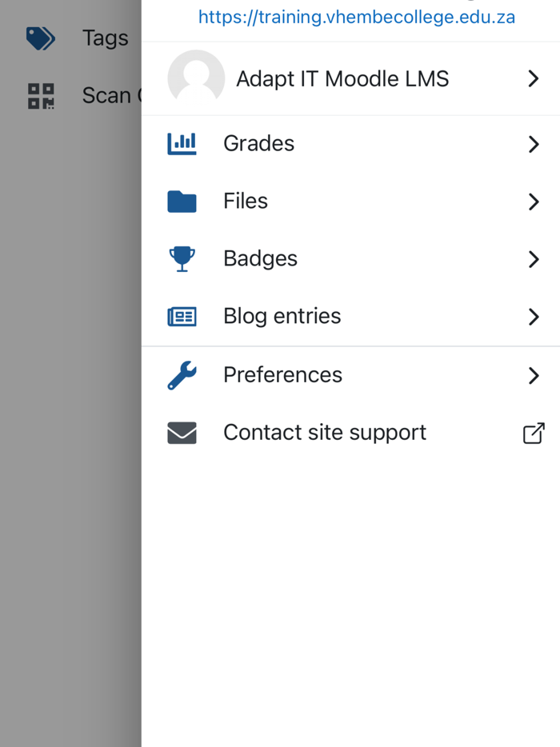Click the Tags label icon
560x747 pixels.
point(41,38)
